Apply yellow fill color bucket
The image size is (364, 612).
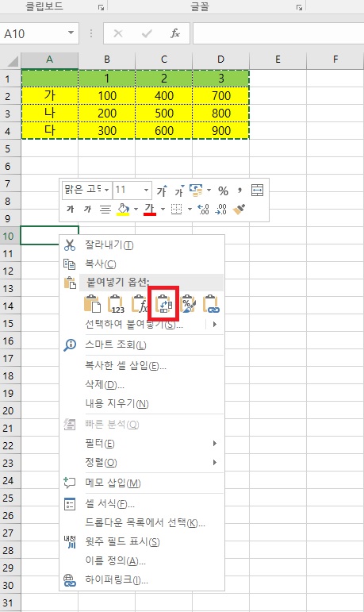[x=123, y=210]
